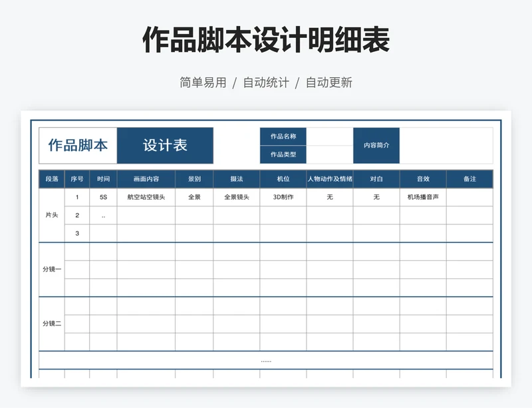This screenshot has width=532, height=408.
Task: Select the 画面内容 column header
Action: (146, 179)
